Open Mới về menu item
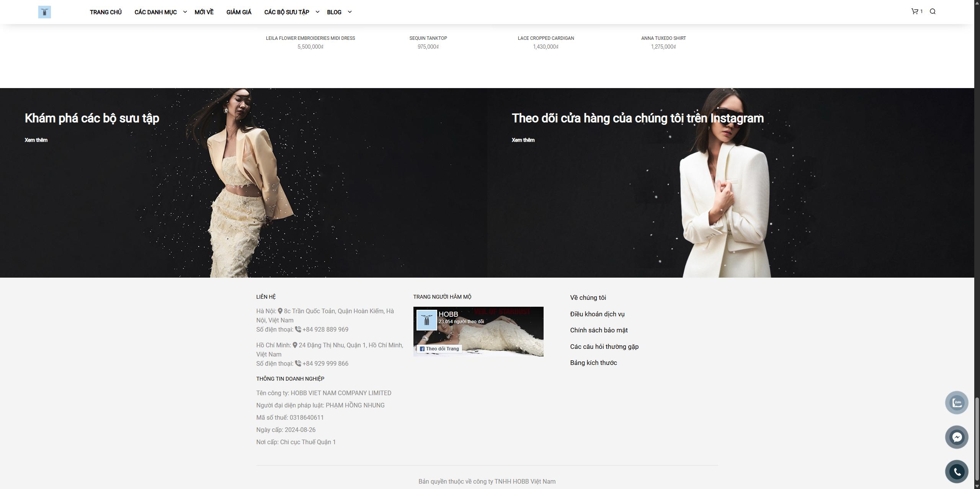The width and height of the screenshot is (980, 489). (204, 12)
